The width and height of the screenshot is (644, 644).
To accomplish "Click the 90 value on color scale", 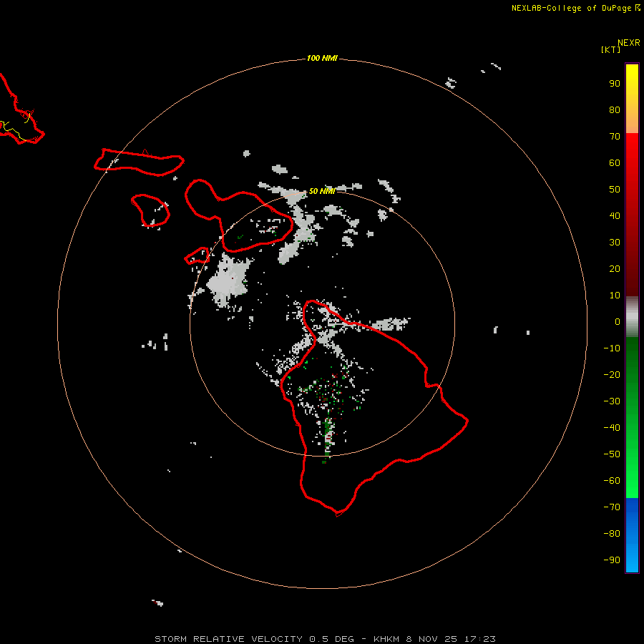I will click(x=615, y=84).
